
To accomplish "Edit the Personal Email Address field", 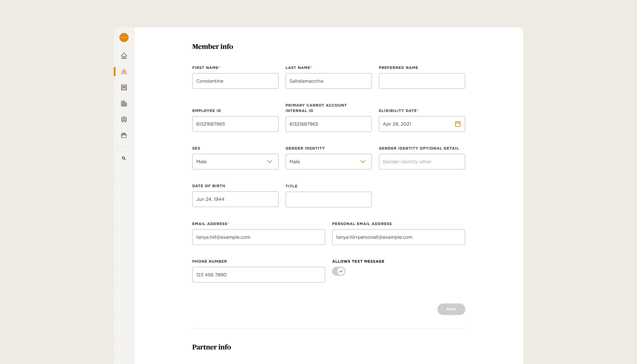I will (x=398, y=237).
